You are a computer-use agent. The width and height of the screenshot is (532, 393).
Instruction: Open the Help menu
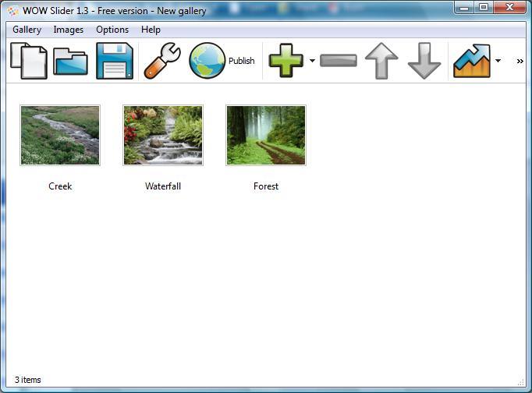(x=151, y=30)
